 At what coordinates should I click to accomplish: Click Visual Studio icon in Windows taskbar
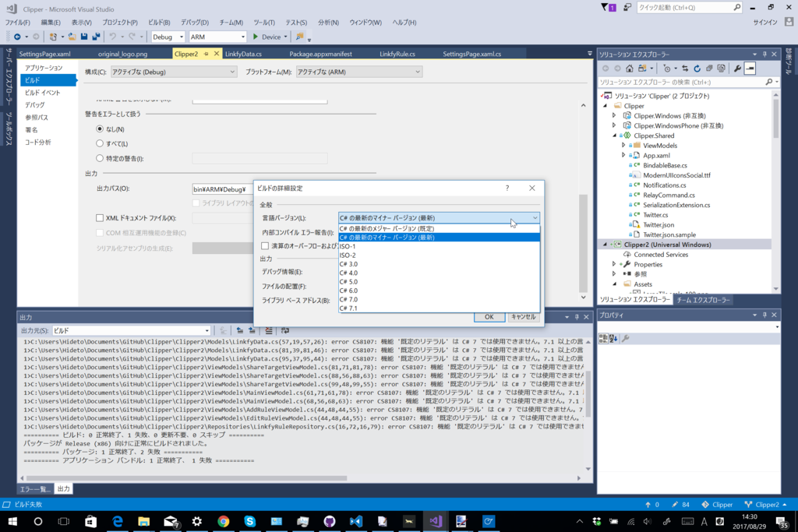[x=435, y=521]
